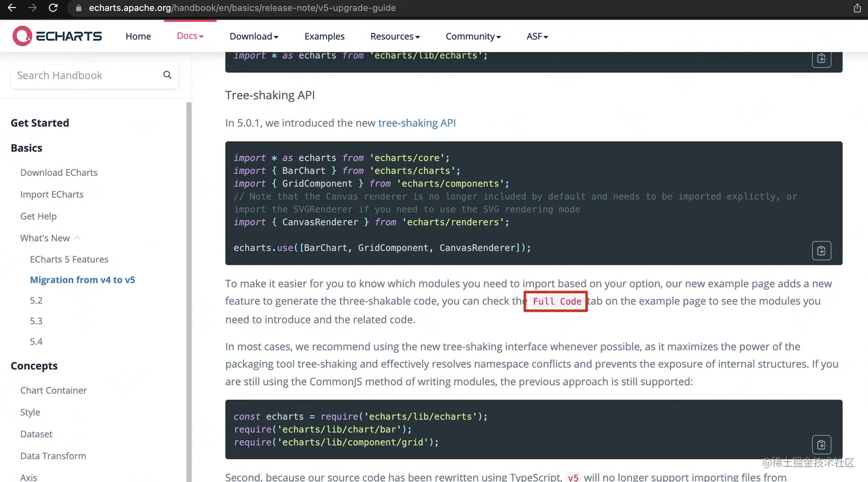Click the import BarChart code line
Screen dimensions: 868x482
point(347,171)
